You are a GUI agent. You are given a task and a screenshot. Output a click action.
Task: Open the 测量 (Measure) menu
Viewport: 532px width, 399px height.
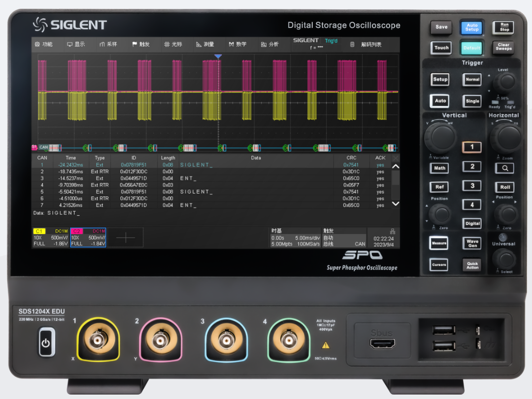205,44
